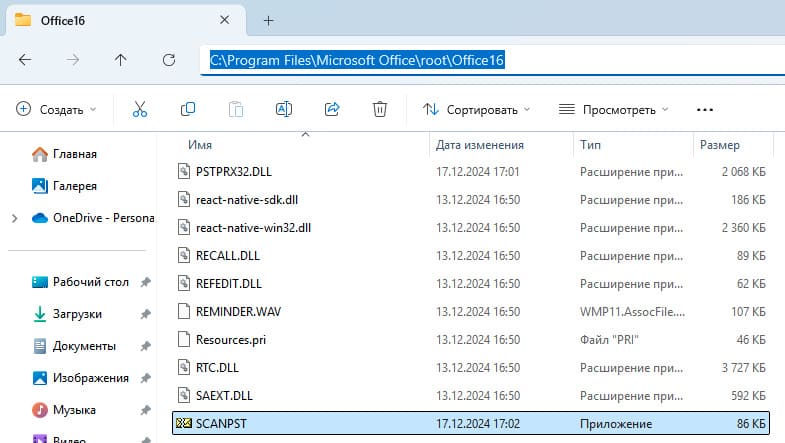Click the Rename icon in toolbar
Viewport: 785px width, 443px height.
point(284,109)
